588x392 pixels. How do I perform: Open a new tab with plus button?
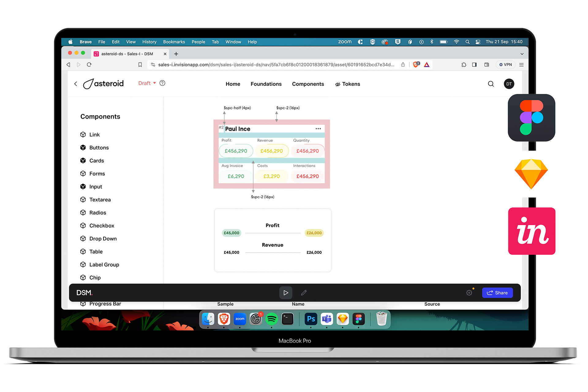point(176,54)
